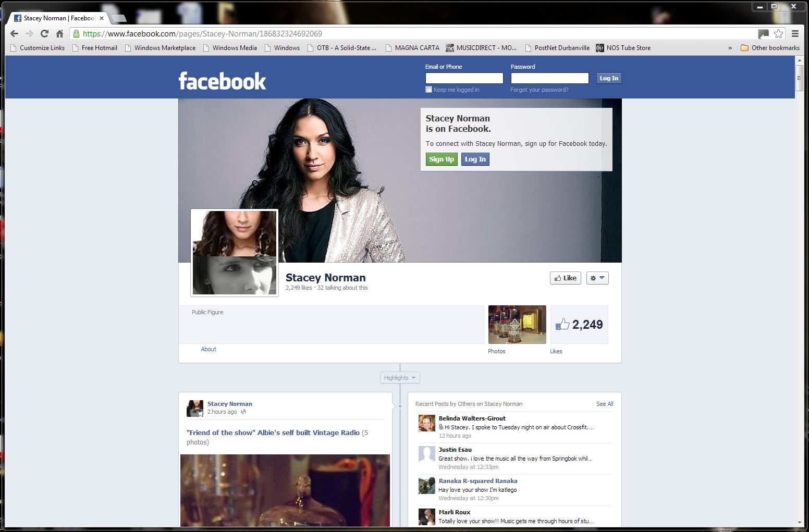Open the Windows bookmark
This screenshot has height=532, width=809.
click(x=282, y=47)
